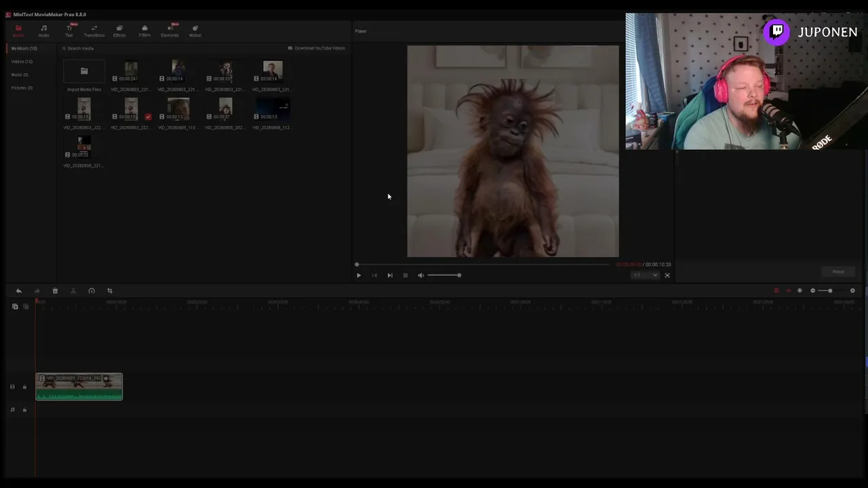The height and width of the screenshot is (488, 868).
Task: Open the Elements tab
Action: click(x=170, y=30)
